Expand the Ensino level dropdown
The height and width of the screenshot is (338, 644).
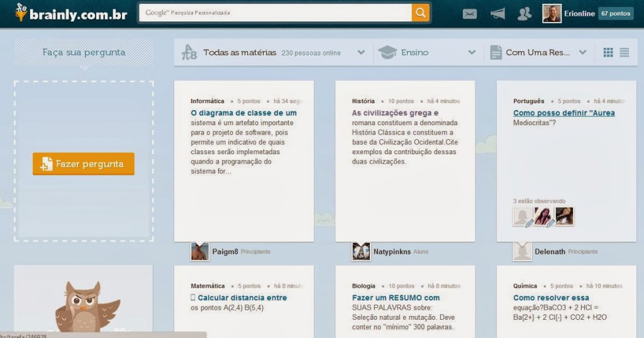click(x=472, y=52)
